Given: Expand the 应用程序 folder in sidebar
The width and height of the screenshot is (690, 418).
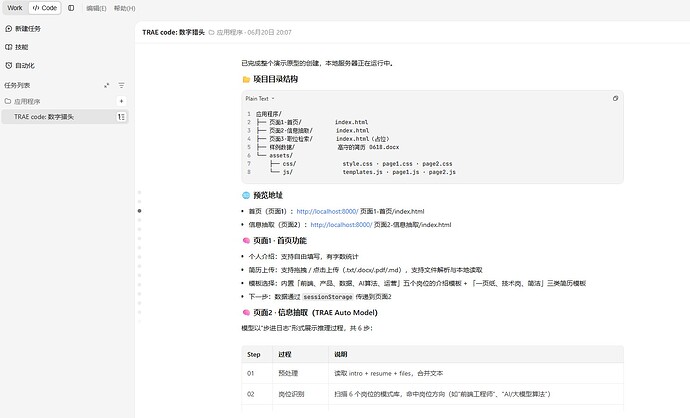Looking at the screenshot, I should (x=22, y=101).
